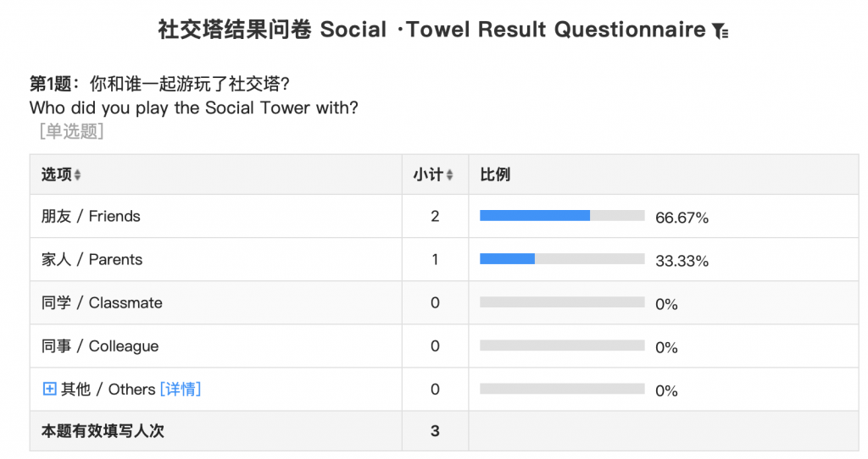Click the Classmate 0% progress bar
The width and height of the screenshot is (868, 459).
[561, 302]
